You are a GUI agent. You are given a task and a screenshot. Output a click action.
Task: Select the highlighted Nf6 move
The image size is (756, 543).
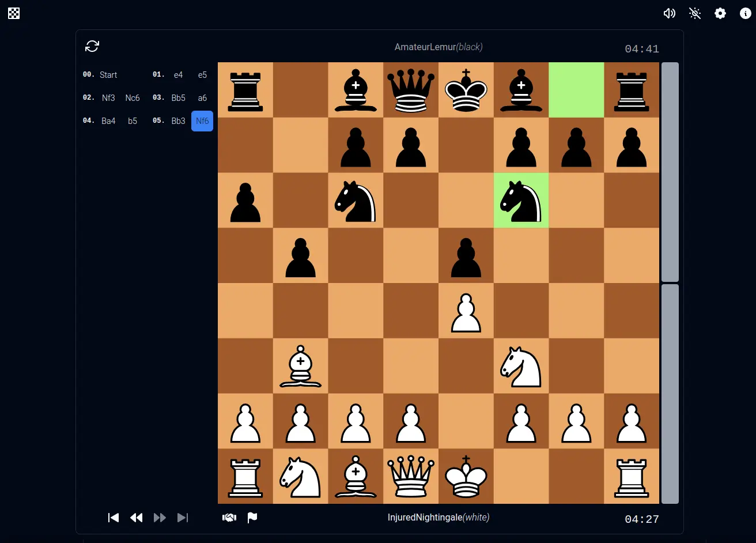pyautogui.click(x=202, y=121)
